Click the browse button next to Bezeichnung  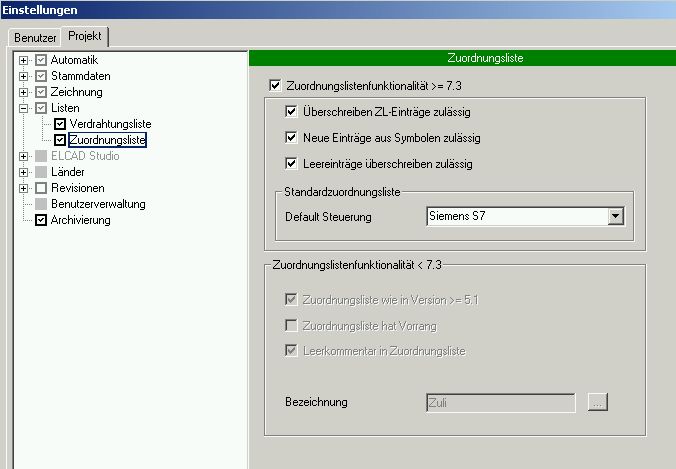pyautogui.click(x=598, y=402)
